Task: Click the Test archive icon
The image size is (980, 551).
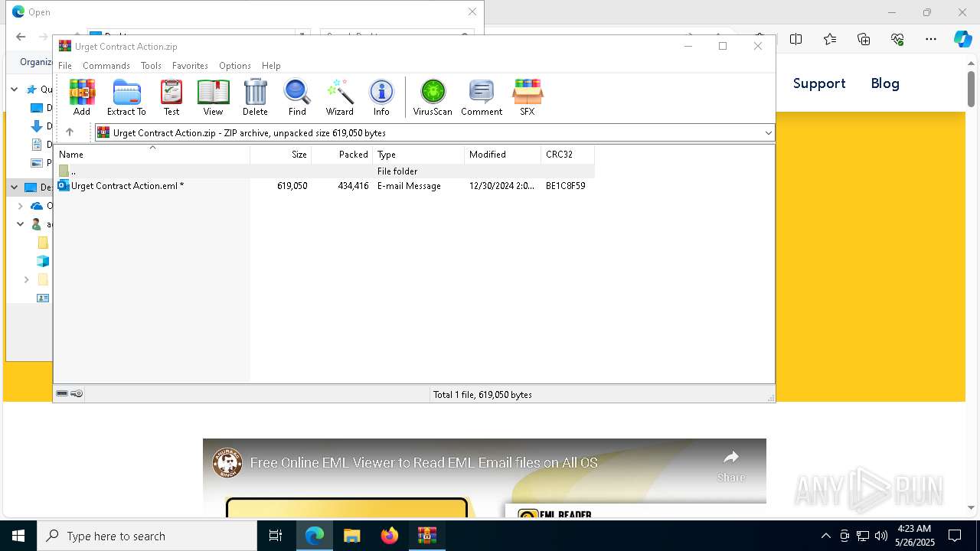Action: pos(171,97)
